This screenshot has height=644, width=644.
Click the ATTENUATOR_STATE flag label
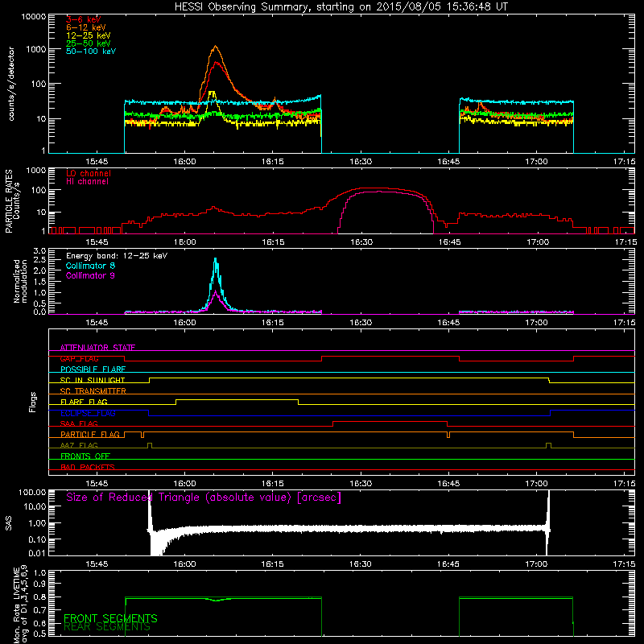pyautogui.click(x=97, y=348)
